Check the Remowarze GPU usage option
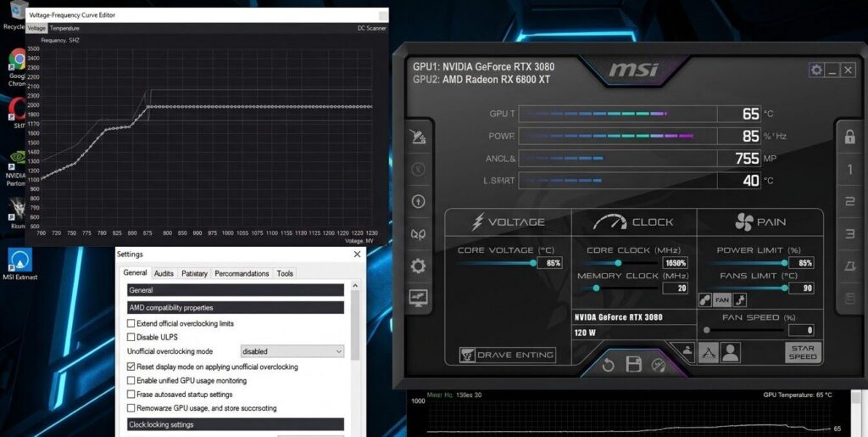 pyautogui.click(x=131, y=408)
